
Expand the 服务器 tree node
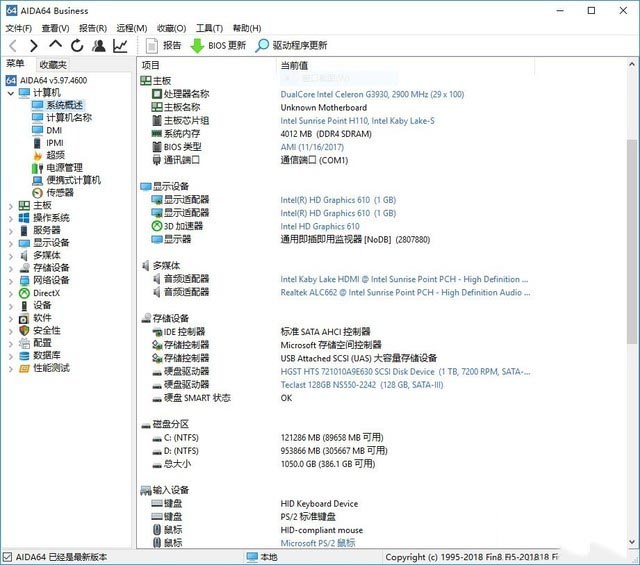pyautogui.click(x=11, y=231)
